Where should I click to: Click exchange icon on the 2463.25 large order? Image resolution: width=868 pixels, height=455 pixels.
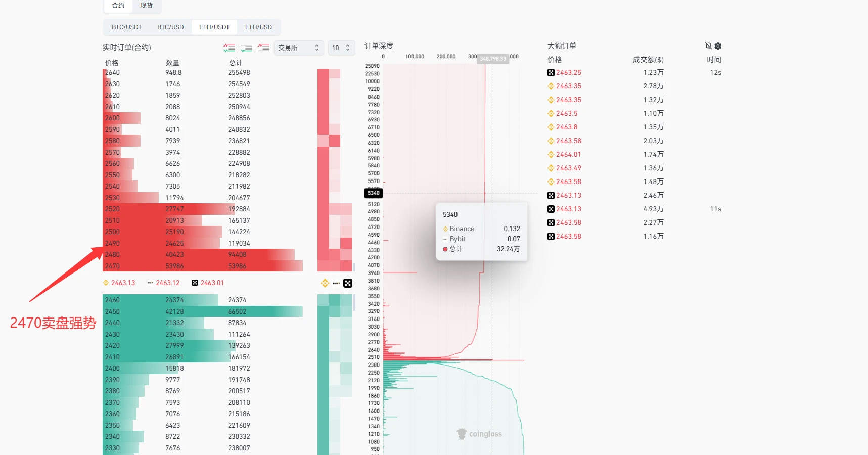pyautogui.click(x=551, y=73)
